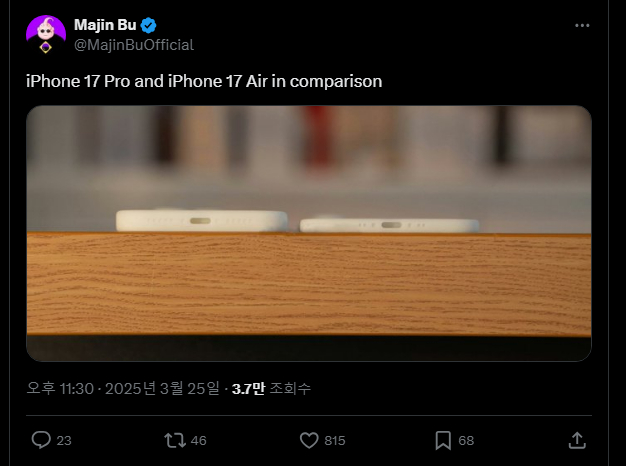Click the small diamond affiliate badge under avatar
Screen dimensions: 626x466
[x=46, y=48]
